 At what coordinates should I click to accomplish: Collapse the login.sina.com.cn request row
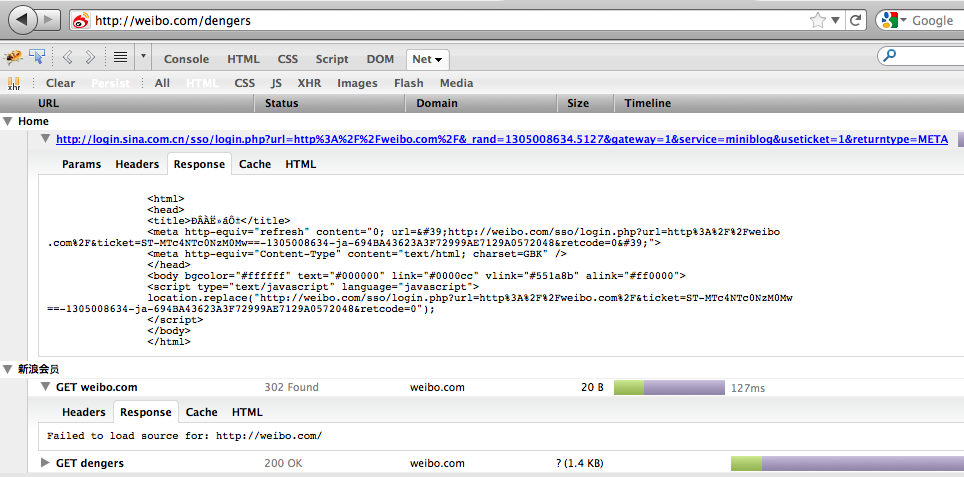pos(45,139)
